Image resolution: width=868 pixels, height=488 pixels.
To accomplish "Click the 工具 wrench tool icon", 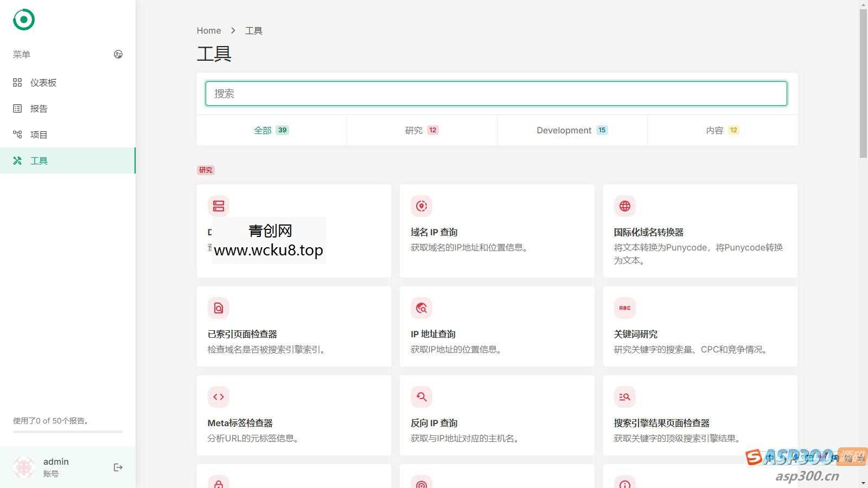I will (x=17, y=160).
